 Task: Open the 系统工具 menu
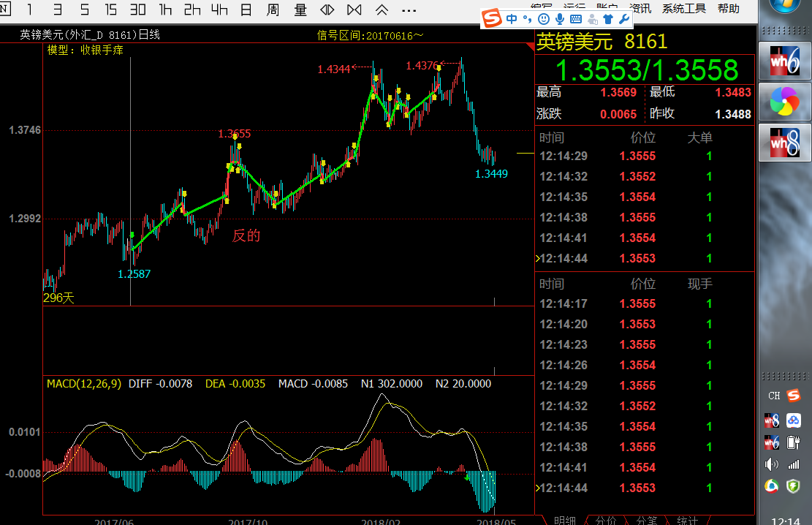683,8
